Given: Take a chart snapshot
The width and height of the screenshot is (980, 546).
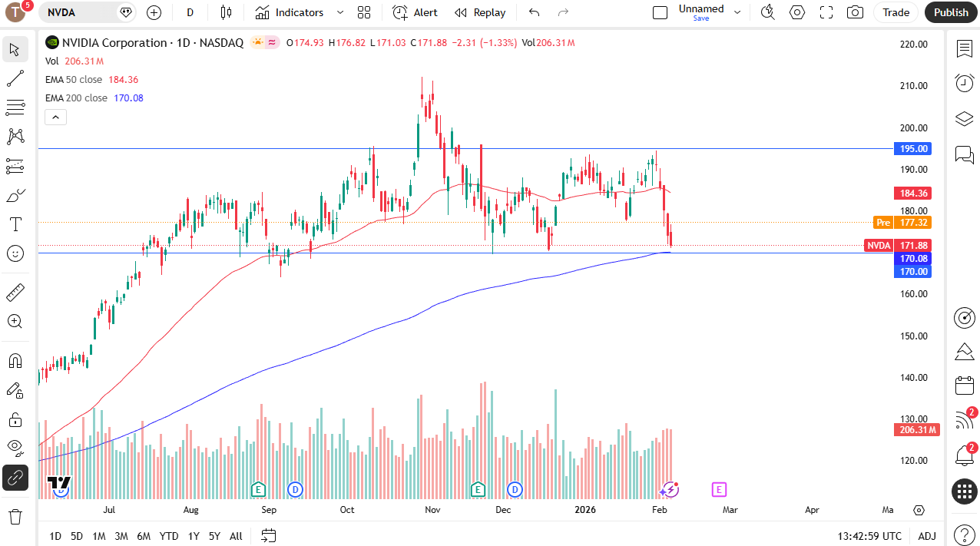Looking at the screenshot, I should (x=855, y=12).
